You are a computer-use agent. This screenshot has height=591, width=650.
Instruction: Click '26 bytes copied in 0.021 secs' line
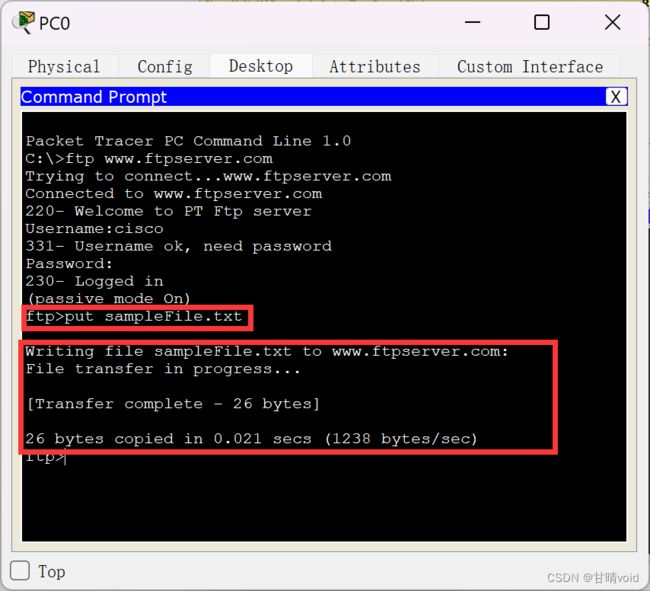252,439
